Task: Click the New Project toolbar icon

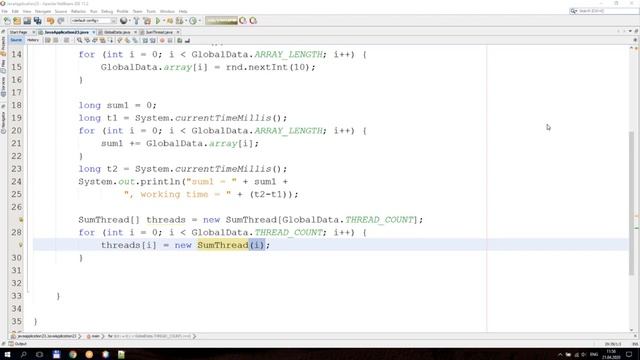Action: point(17,20)
